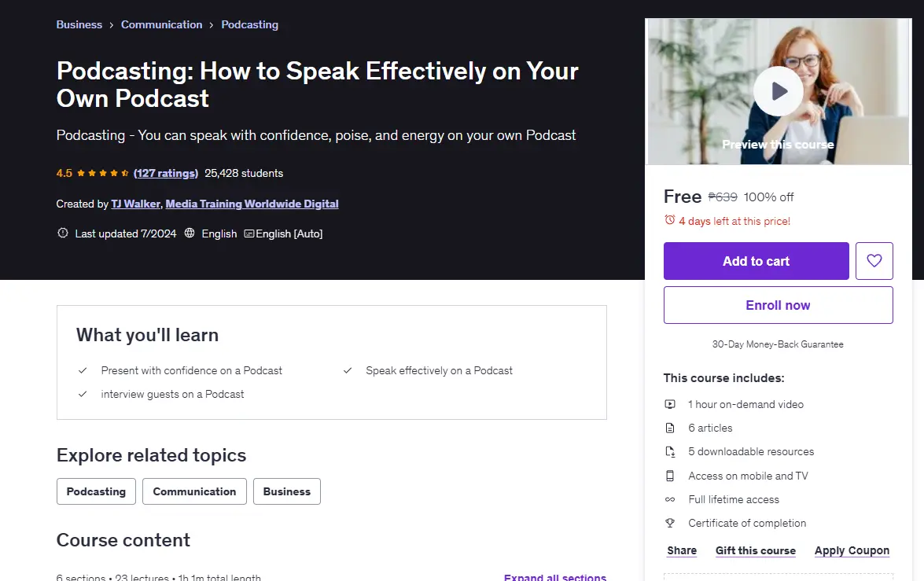The image size is (924, 581).
Task: Click the on-demand video icon
Action: (670, 404)
